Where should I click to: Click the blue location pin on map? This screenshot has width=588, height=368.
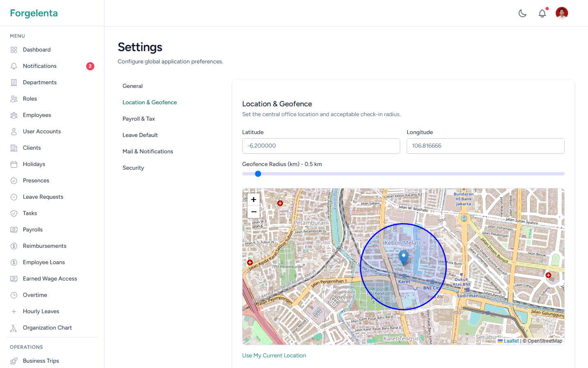[x=403, y=258]
